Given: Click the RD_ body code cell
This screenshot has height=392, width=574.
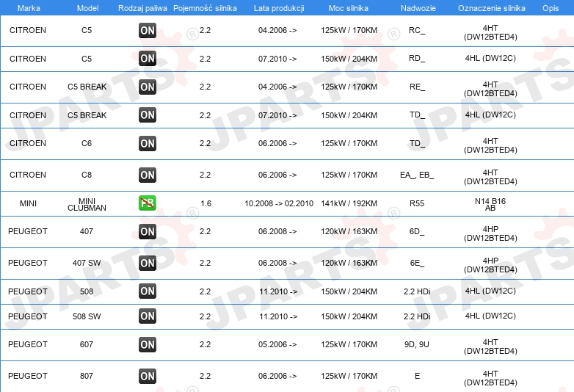Looking at the screenshot, I should pyautogui.click(x=417, y=58).
